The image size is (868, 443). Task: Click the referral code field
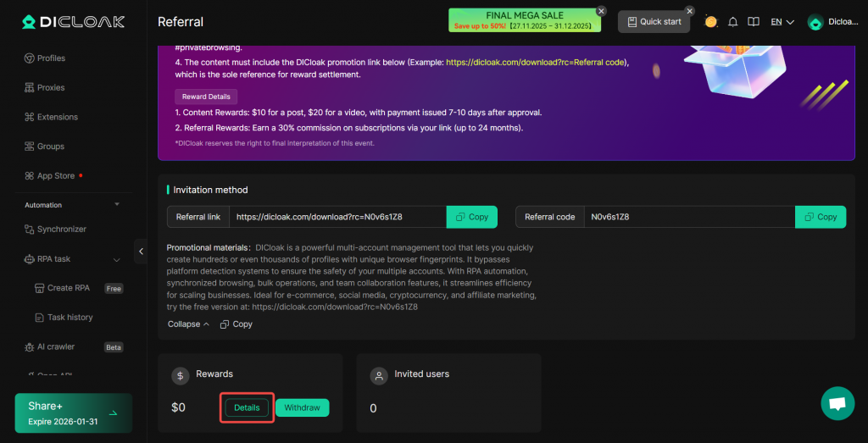coord(687,217)
